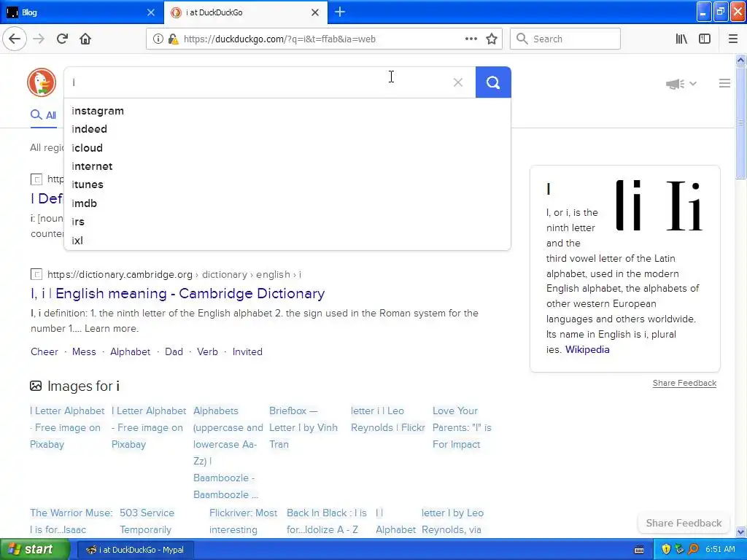The image size is (747, 560).
Task: Open DuckDuckGo side menu icon
Action: coord(724,83)
